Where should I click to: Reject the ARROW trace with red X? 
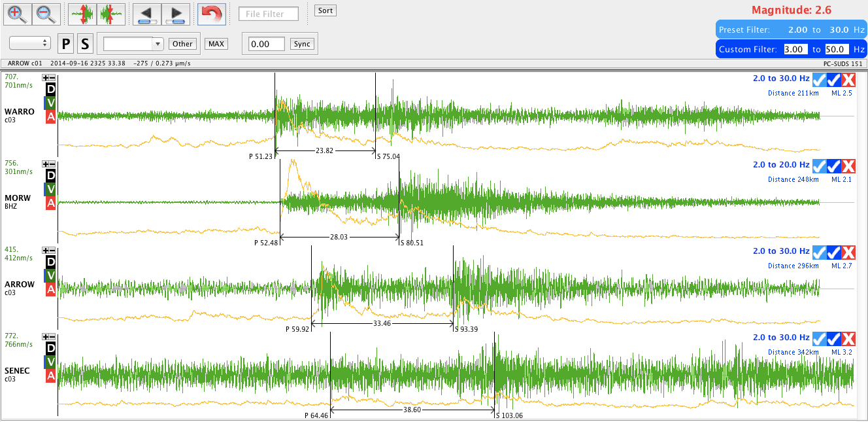tap(848, 253)
